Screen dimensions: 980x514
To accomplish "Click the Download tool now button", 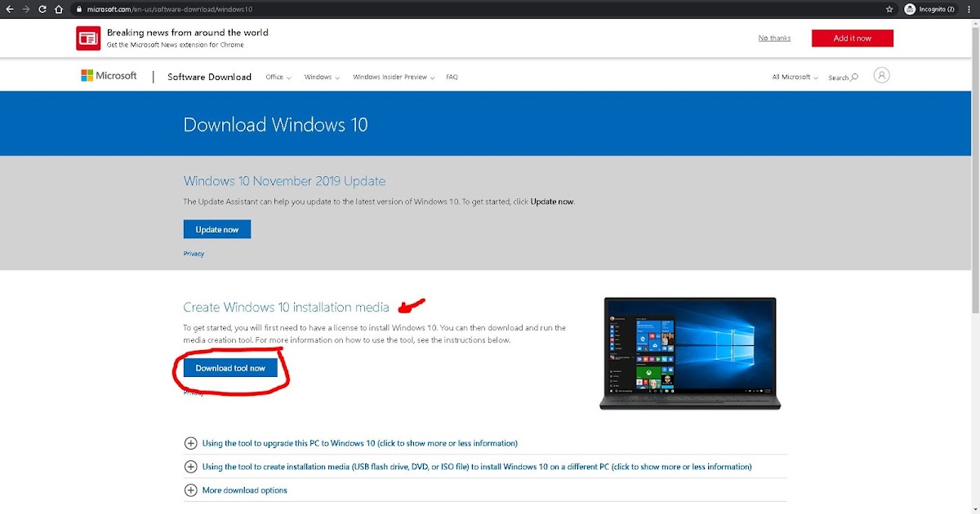I will (x=231, y=367).
